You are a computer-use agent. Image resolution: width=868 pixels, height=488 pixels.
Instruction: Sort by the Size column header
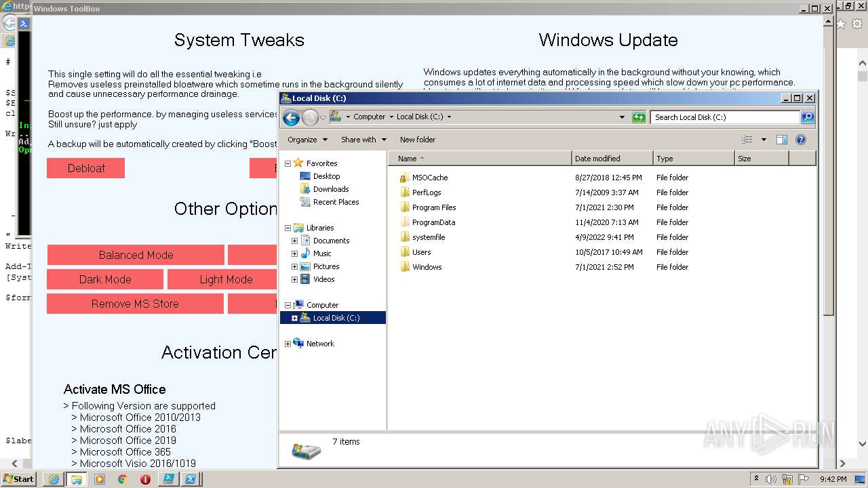coord(762,159)
